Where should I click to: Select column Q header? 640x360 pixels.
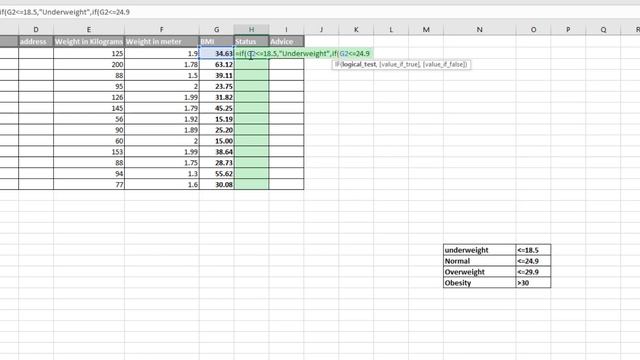(603, 29)
